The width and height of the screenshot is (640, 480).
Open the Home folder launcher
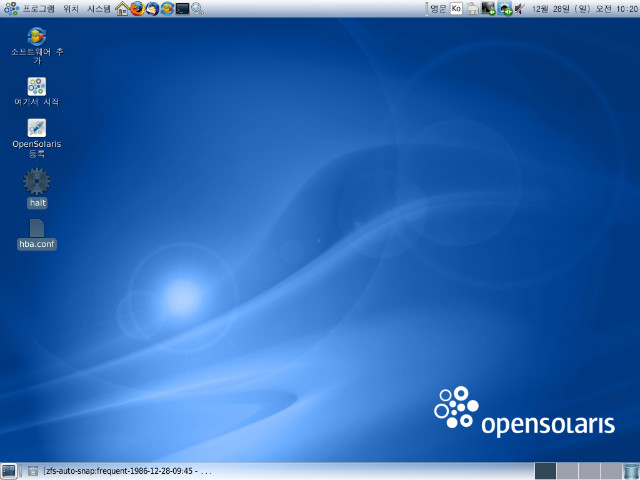tap(122, 9)
